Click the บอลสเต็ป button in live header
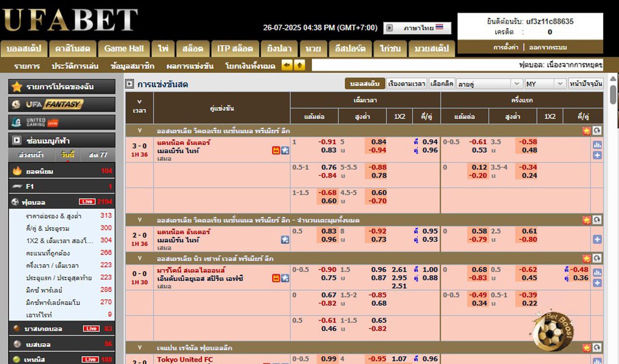Screen dimensions: 619x364 365,84
